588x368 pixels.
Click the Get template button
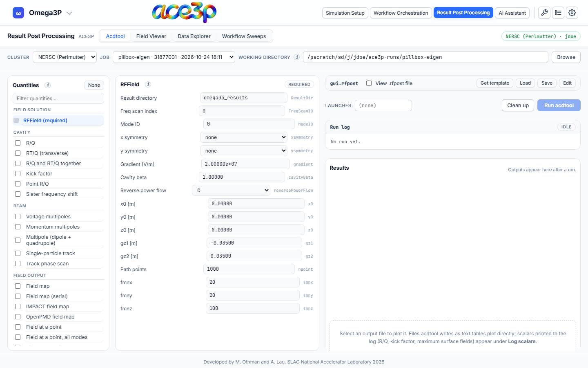pos(494,83)
